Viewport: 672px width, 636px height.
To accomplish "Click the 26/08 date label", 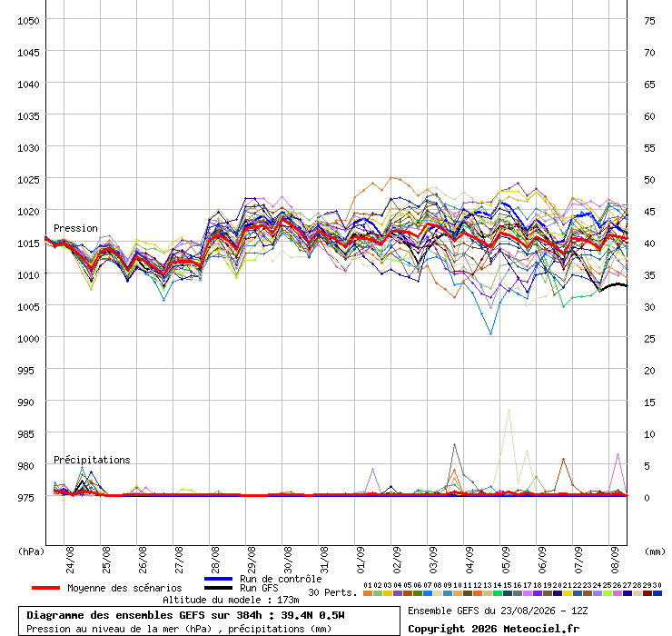I will click(x=143, y=560).
